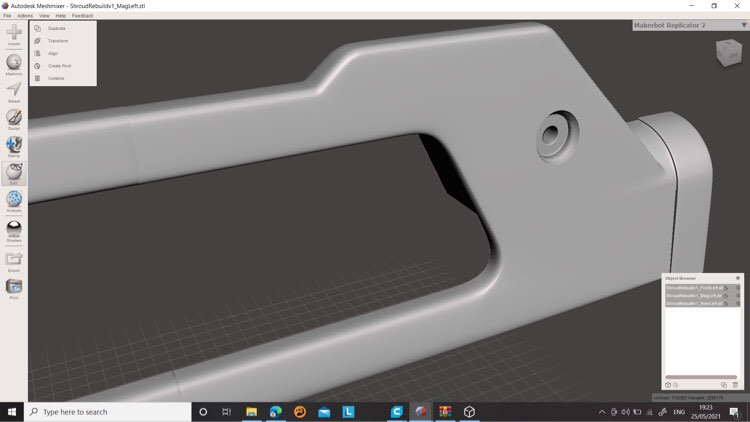
Task: Delete selected object with trash icon
Action: pyautogui.click(x=735, y=384)
